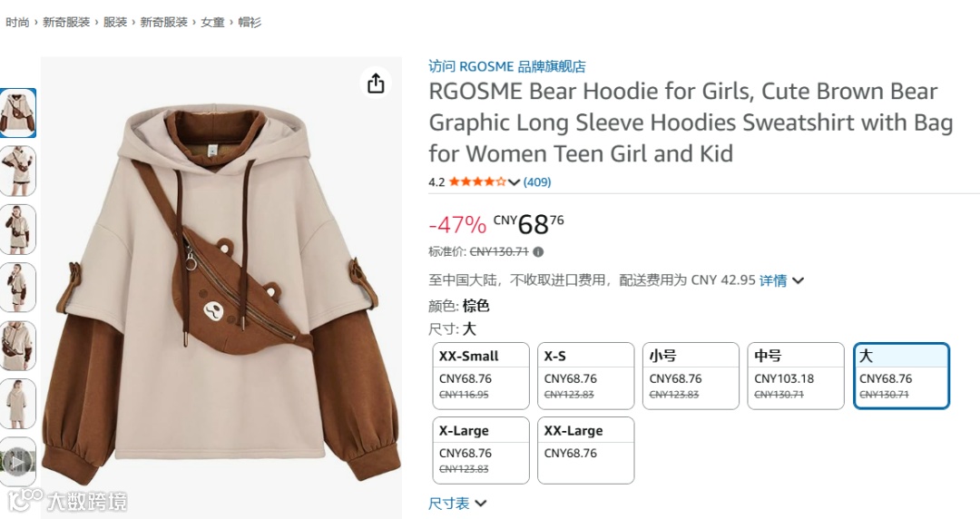The image size is (980, 519).
Task: Expand the 详情 shipping details chevron
Action: (x=798, y=280)
